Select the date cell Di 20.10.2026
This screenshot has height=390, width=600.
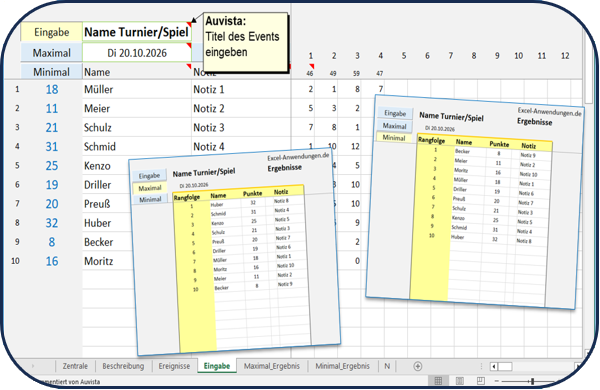coord(137,52)
